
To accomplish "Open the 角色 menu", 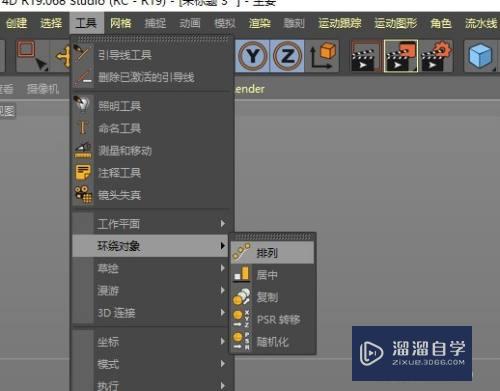I will (x=441, y=23).
